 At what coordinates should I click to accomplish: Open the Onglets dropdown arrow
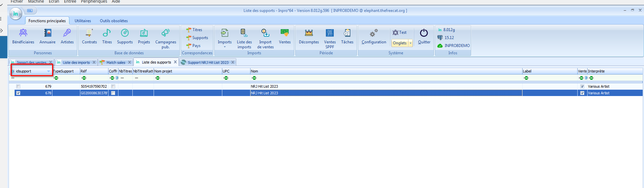tap(410, 43)
